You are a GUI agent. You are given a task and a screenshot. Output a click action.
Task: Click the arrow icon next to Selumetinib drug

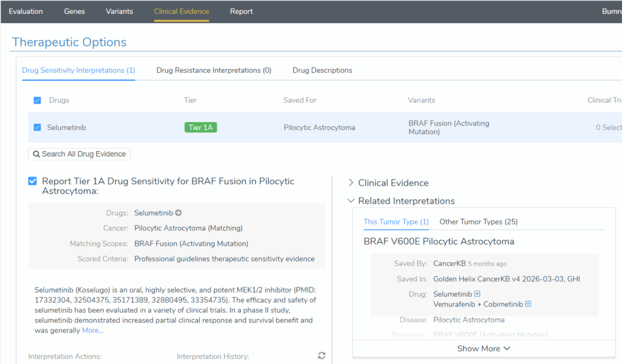click(x=179, y=213)
